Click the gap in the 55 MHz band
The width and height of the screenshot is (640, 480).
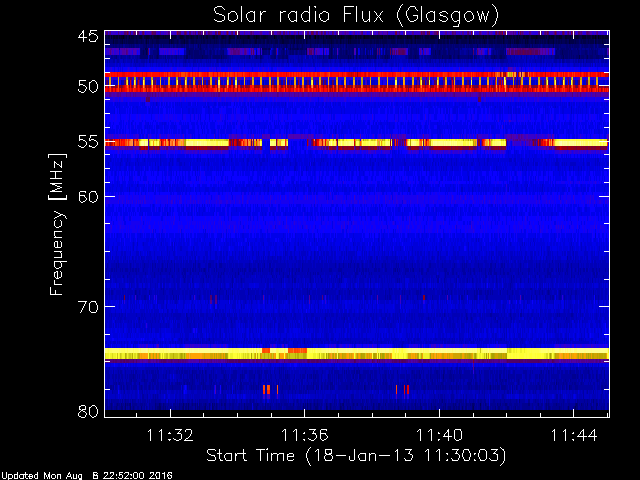pos(298,143)
